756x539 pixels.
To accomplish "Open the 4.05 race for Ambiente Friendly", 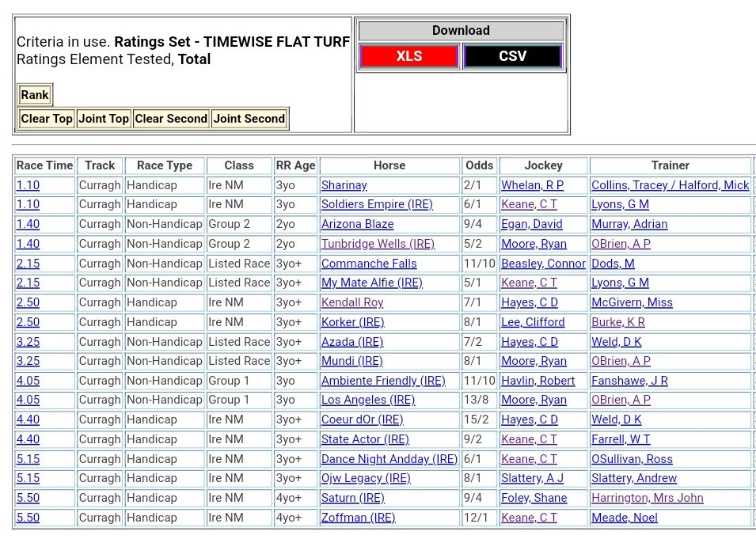I will (28, 381).
